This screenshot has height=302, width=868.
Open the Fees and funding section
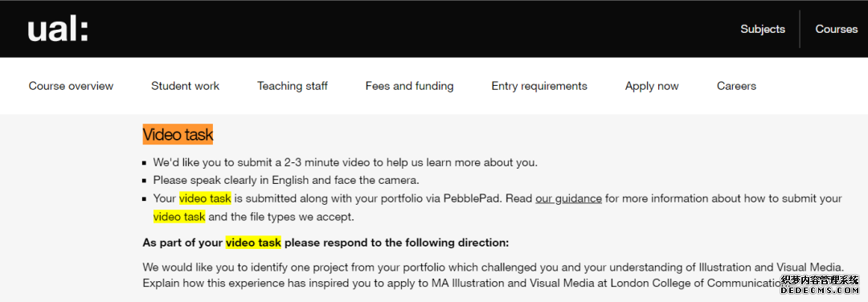click(409, 86)
